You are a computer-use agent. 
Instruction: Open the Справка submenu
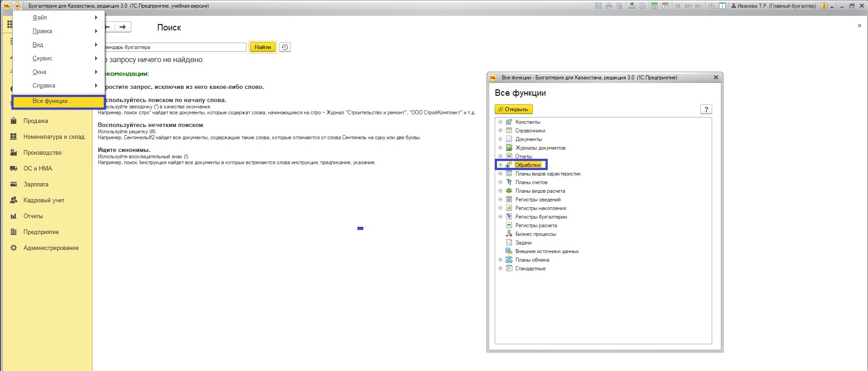[59, 86]
